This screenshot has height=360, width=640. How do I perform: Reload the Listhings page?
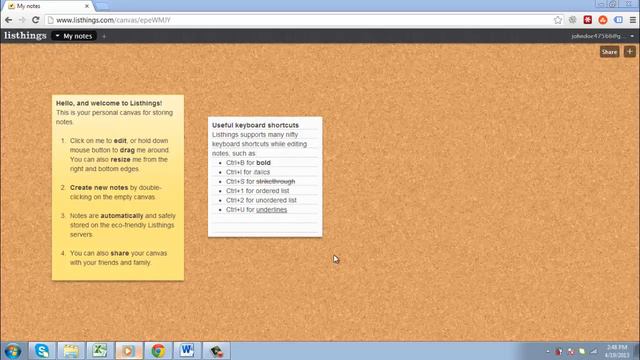click(x=36, y=20)
